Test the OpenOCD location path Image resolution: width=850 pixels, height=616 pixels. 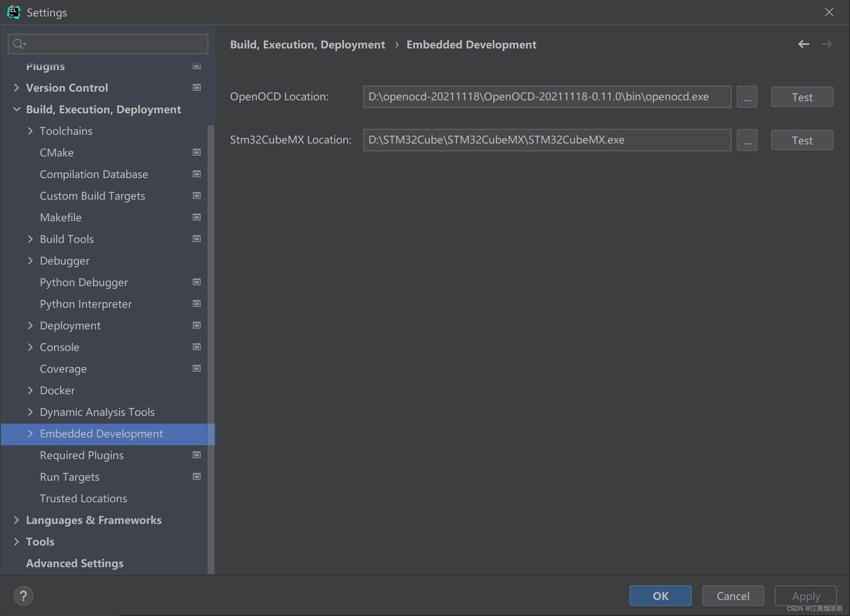point(802,97)
